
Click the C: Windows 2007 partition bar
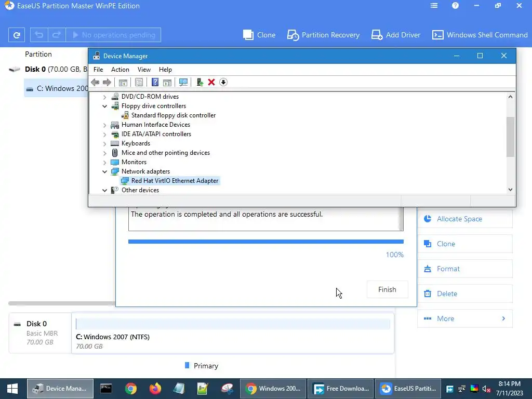coord(233,324)
